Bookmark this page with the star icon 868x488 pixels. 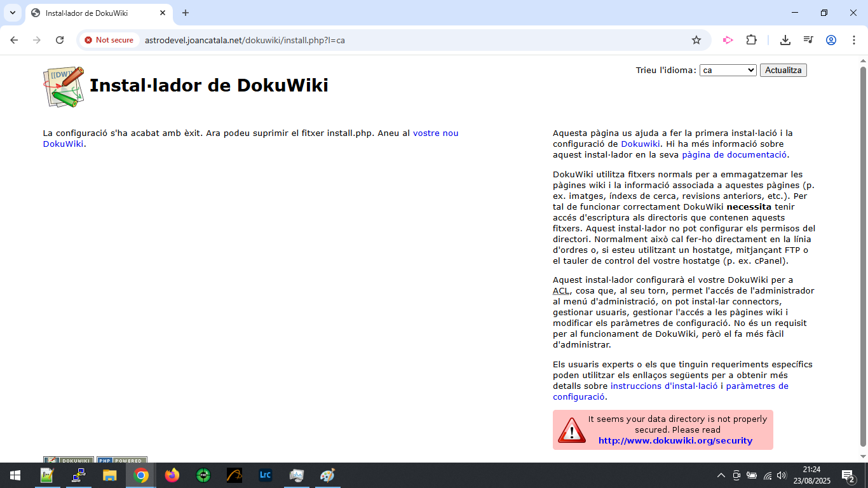(x=696, y=40)
